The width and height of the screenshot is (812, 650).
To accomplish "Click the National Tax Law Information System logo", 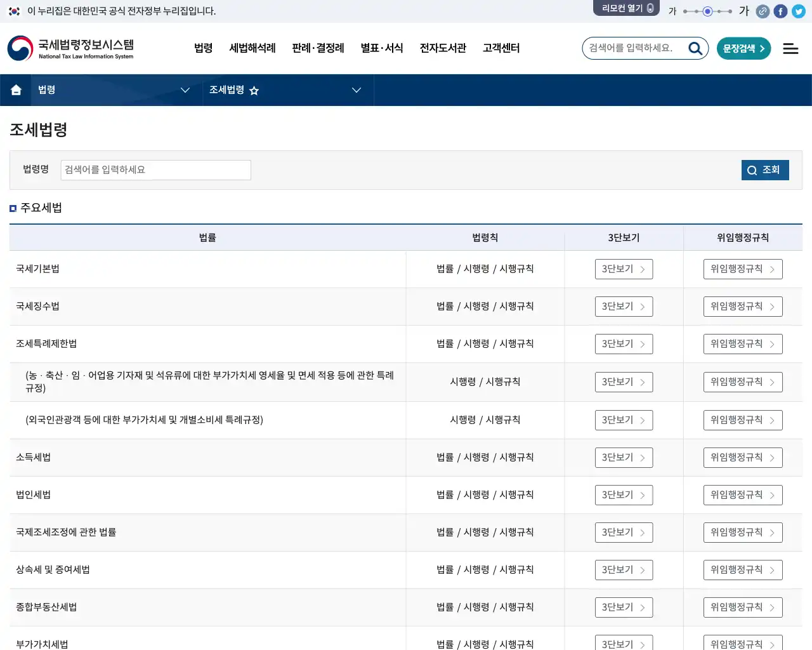I will coord(70,48).
